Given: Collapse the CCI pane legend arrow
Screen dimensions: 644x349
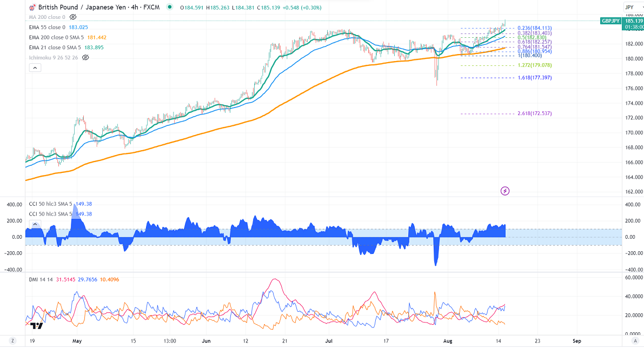Looking at the screenshot, I should [35, 224].
